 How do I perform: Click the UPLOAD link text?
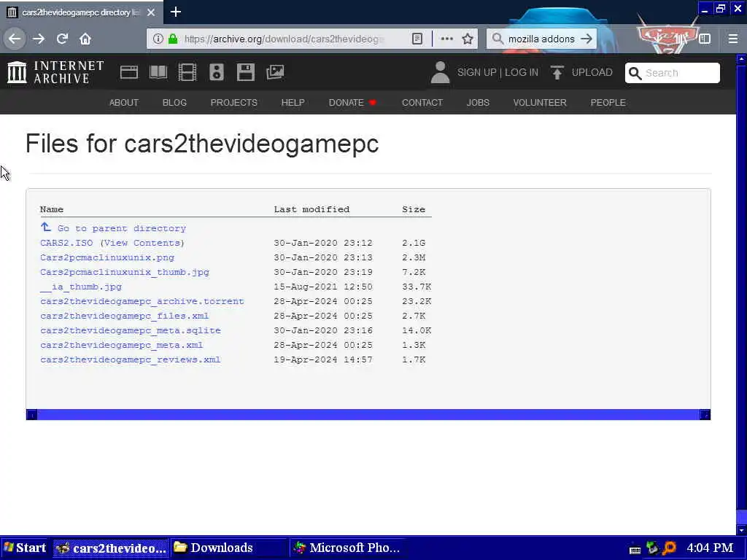pos(592,72)
